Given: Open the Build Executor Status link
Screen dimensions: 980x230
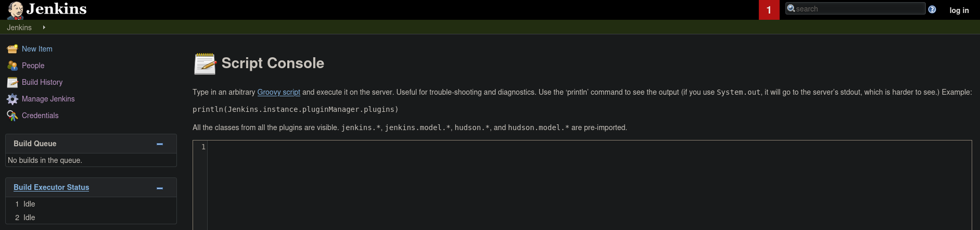Looking at the screenshot, I should tap(51, 187).
